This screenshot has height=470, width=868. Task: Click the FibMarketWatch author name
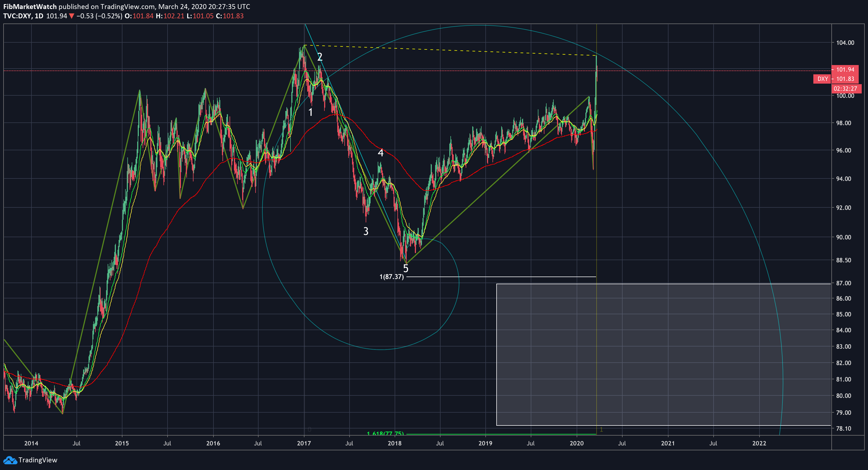pyautogui.click(x=30, y=6)
